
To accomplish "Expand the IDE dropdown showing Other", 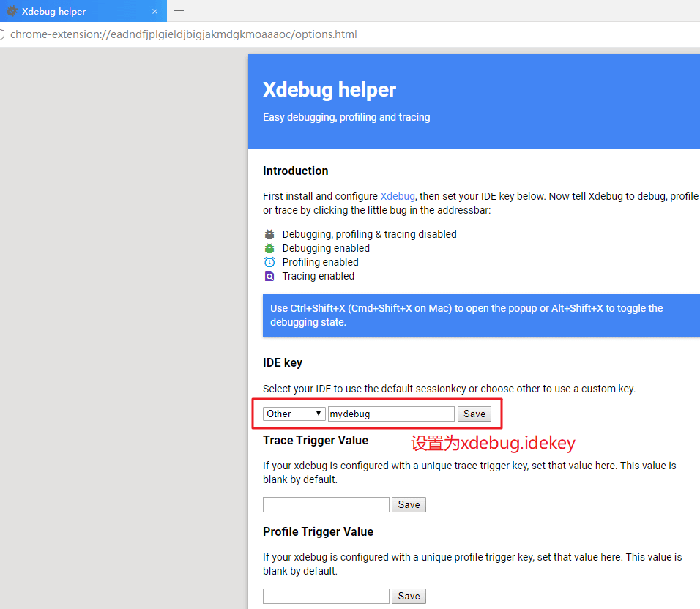I will coord(294,414).
